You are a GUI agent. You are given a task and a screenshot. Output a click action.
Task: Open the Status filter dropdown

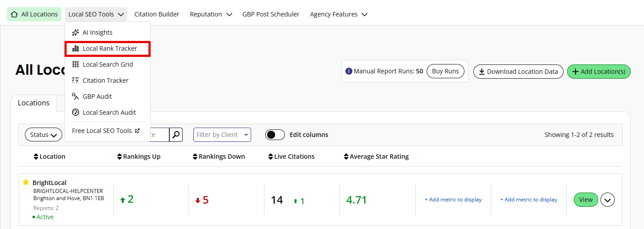pyautogui.click(x=44, y=135)
